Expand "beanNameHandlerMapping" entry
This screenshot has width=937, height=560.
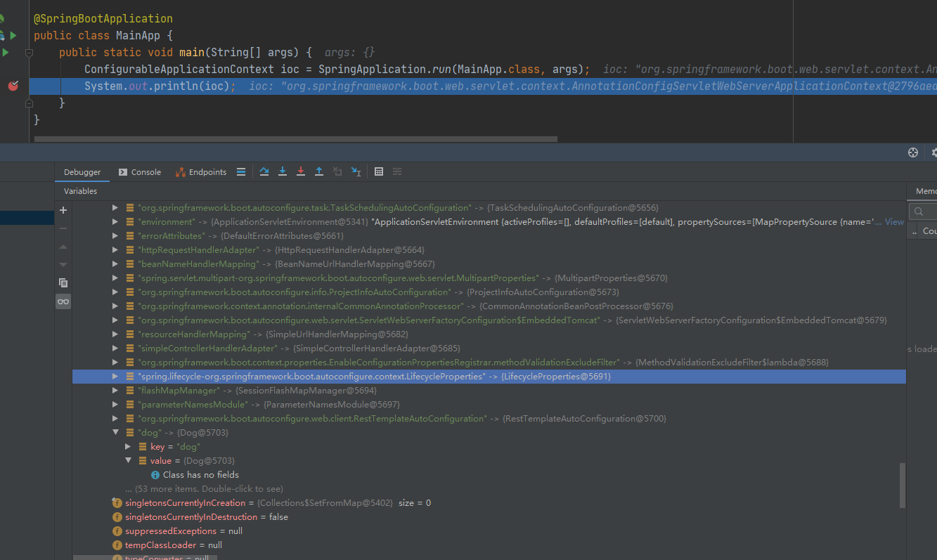point(115,264)
